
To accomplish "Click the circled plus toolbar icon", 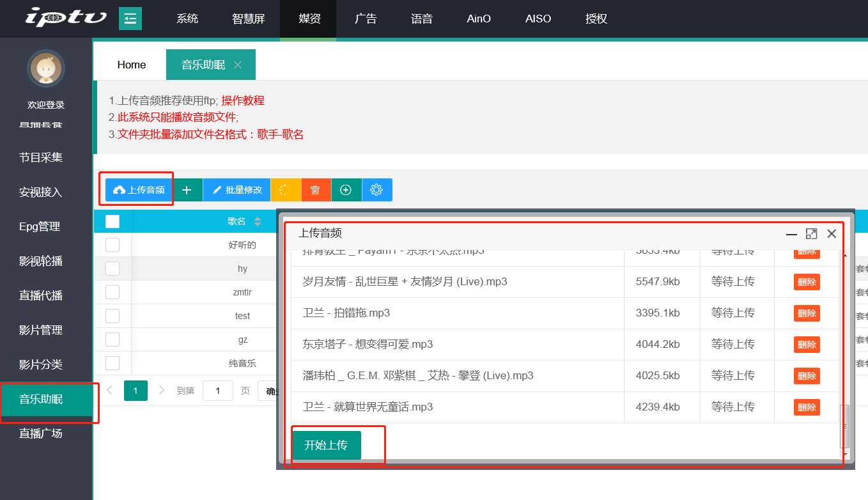I will [346, 190].
